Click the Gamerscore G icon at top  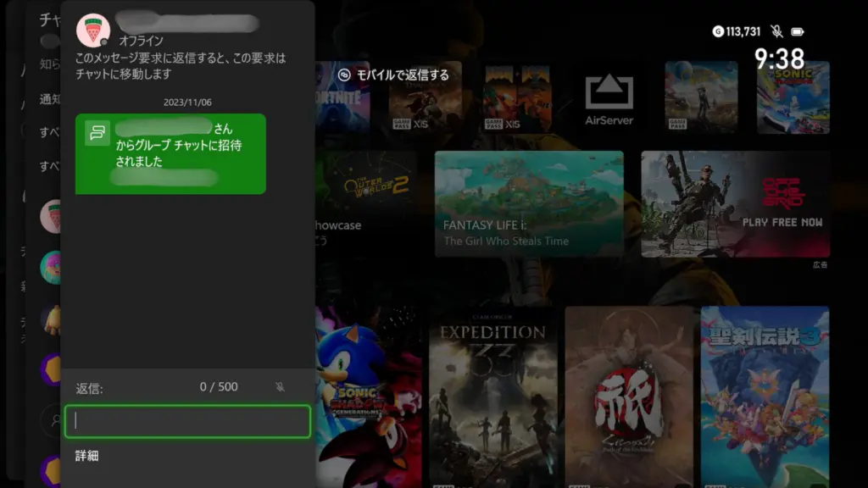(718, 31)
